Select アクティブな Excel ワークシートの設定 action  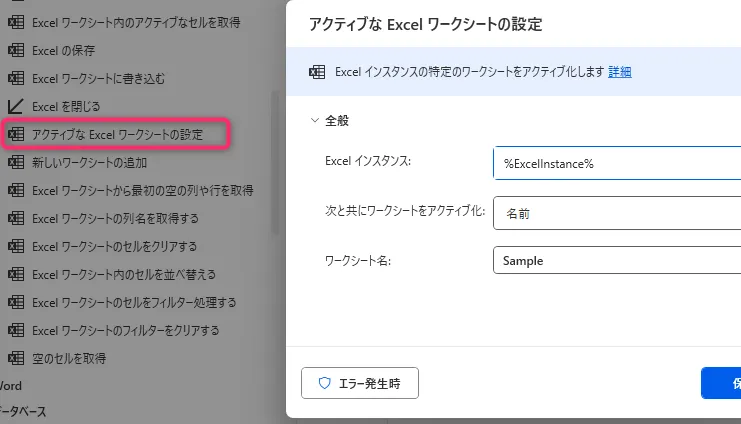(x=117, y=134)
